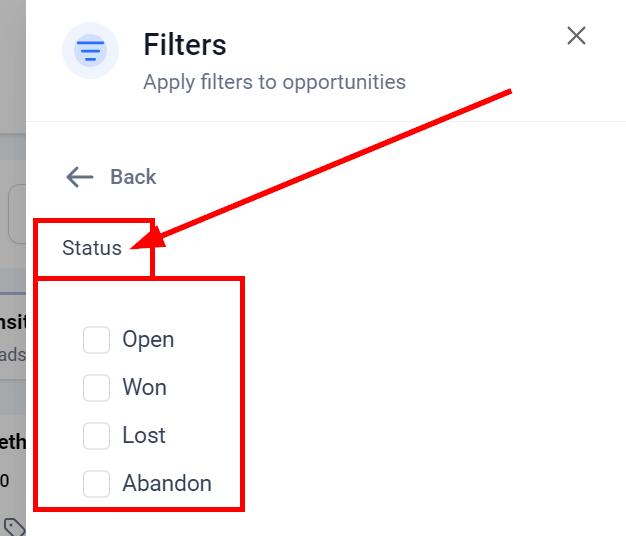The width and height of the screenshot is (626, 536).
Task: Click the 'Apply filters to opportunities' subtitle
Action: (x=274, y=82)
